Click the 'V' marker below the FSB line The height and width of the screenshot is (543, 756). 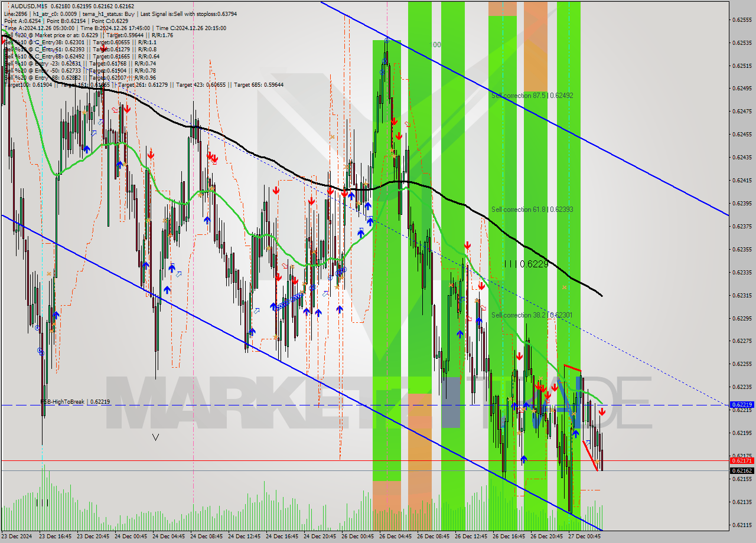point(155,437)
